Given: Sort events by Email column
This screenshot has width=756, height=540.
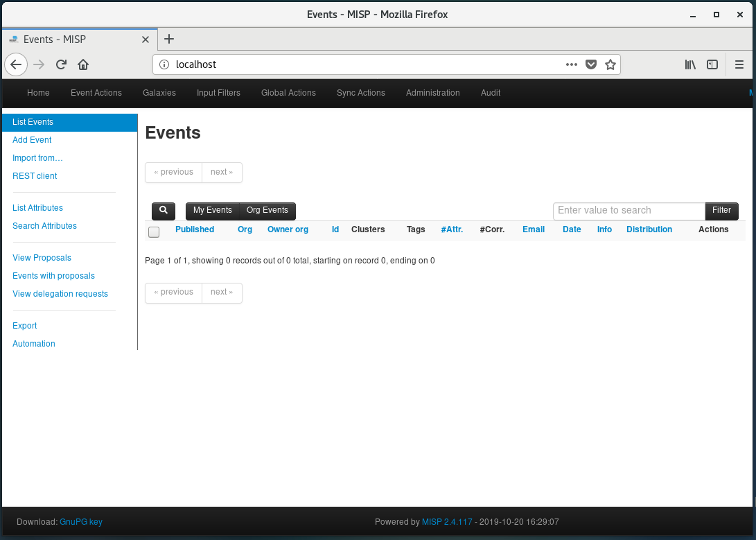Looking at the screenshot, I should click(534, 229).
